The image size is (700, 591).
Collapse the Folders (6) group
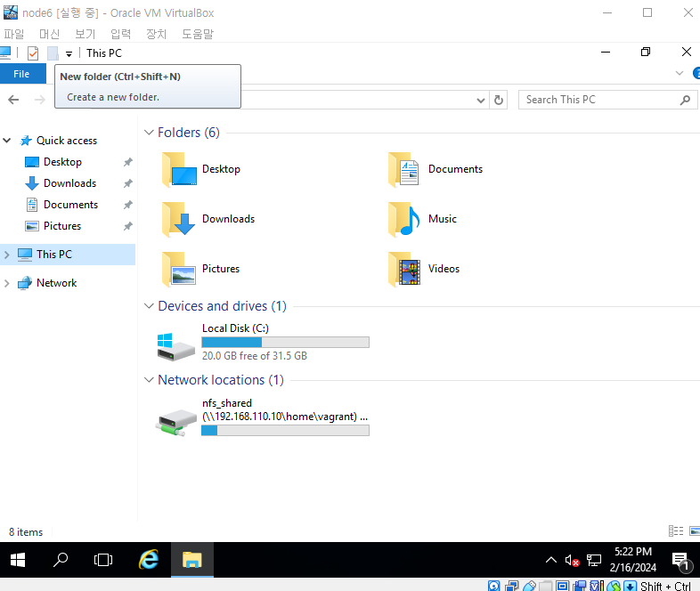tap(149, 133)
